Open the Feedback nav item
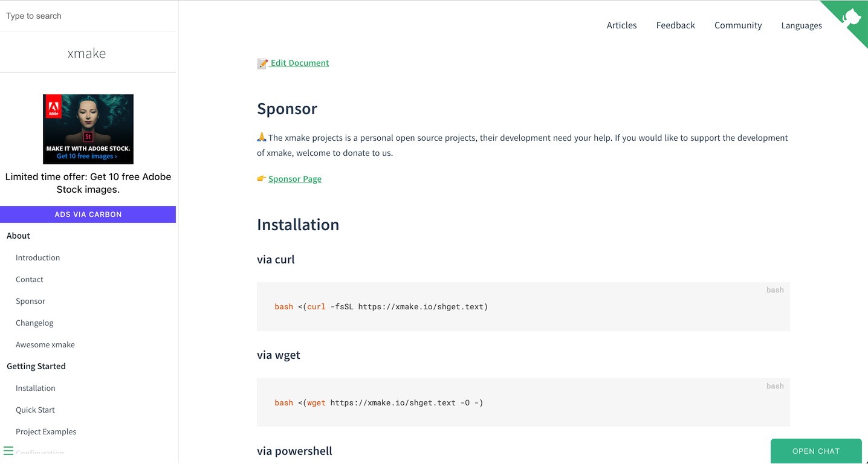This screenshot has width=868, height=464. [x=675, y=25]
